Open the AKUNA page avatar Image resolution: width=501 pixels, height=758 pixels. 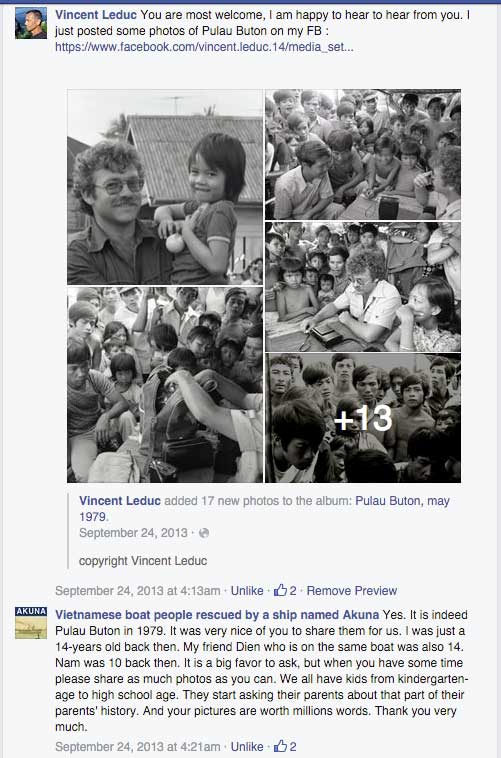31,623
